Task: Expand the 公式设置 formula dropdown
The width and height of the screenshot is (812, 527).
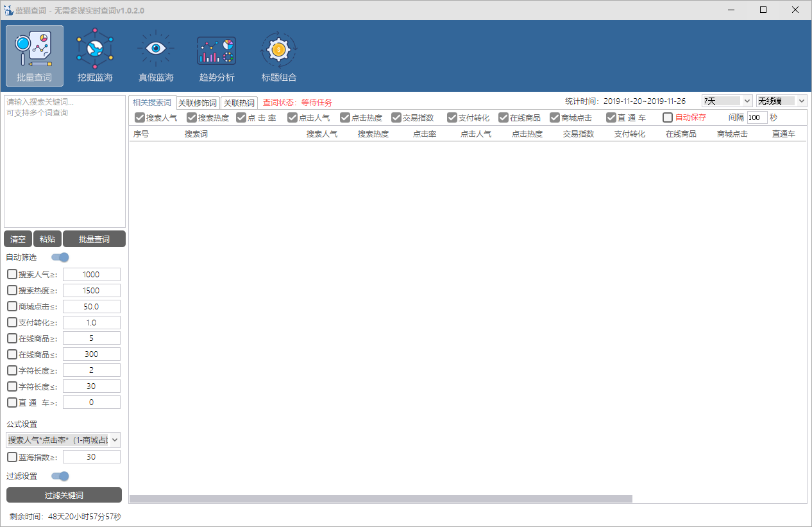Action: [63, 440]
